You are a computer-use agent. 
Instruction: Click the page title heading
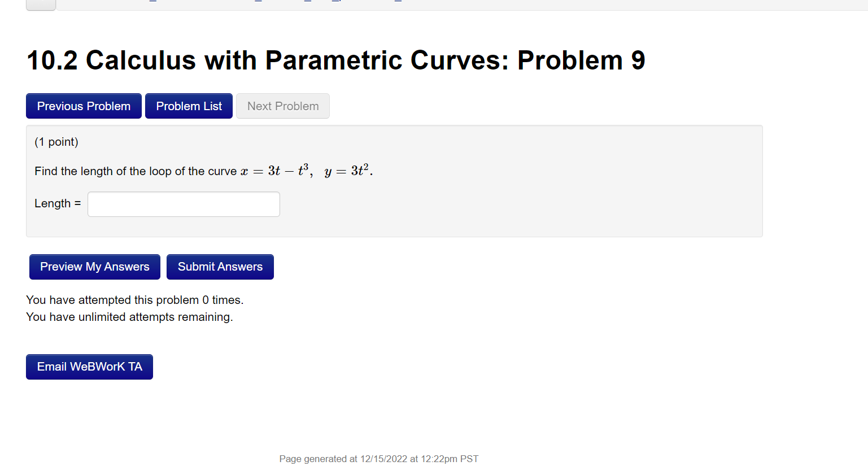pos(336,60)
